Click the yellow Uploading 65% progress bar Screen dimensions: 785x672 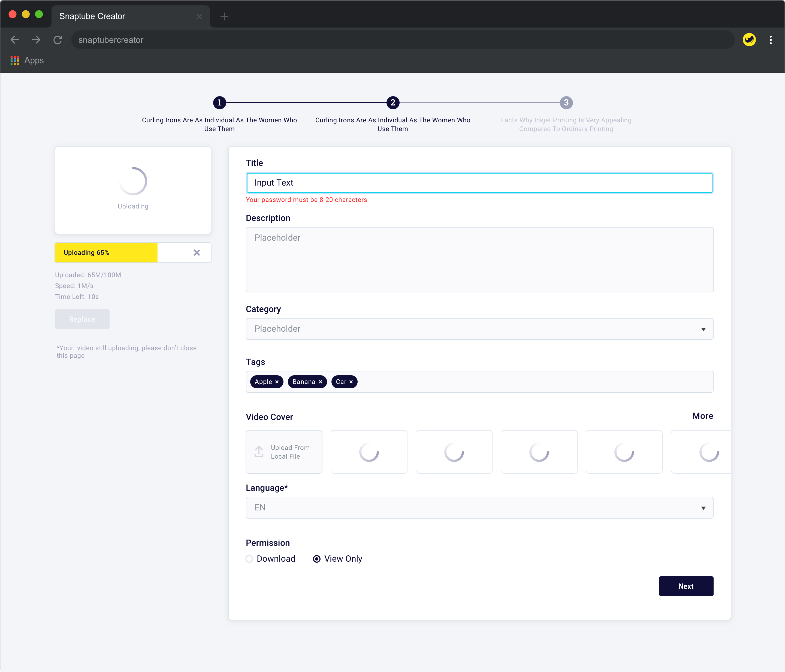[x=106, y=253]
